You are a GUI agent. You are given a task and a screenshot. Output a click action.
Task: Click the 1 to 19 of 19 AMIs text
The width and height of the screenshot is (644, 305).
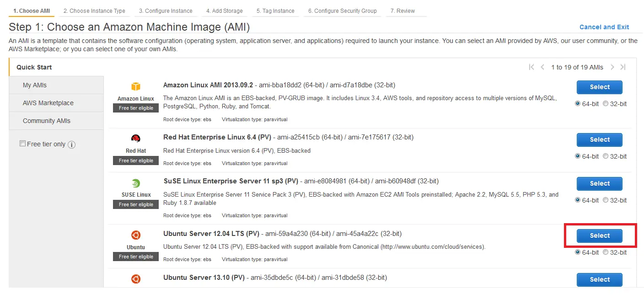point(577,67)
